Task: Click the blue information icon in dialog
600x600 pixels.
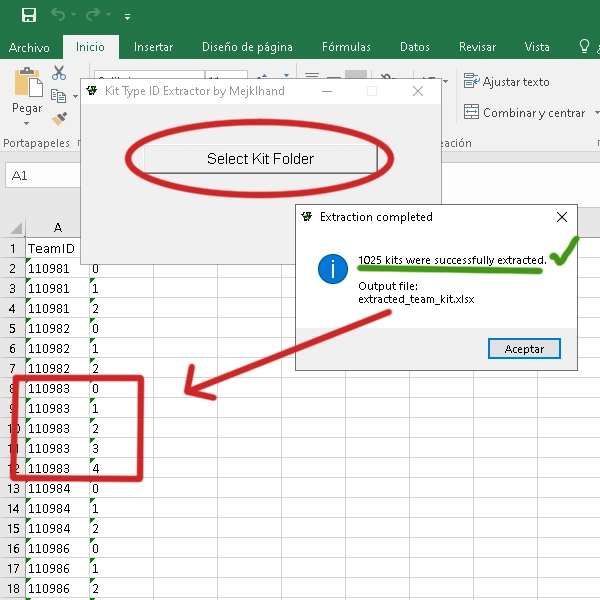Action: point(333,269)
